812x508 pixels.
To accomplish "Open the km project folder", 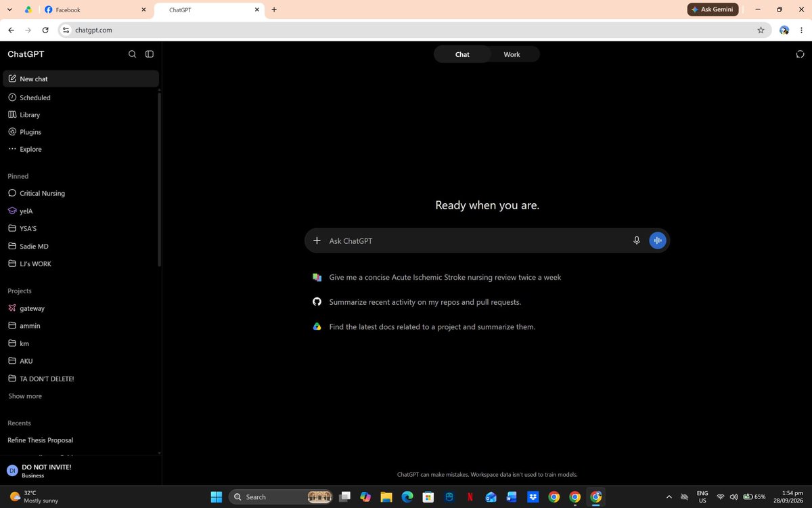I will (x=81, y=343).
